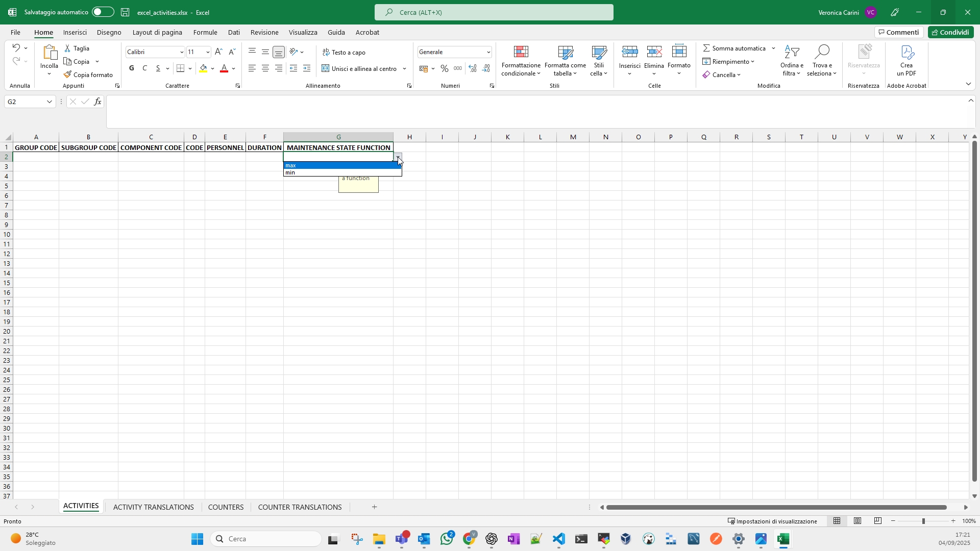The height and width of the screenshot is (551, 980).
Task: Apply the red font color swatch
Action: [224, 69]
